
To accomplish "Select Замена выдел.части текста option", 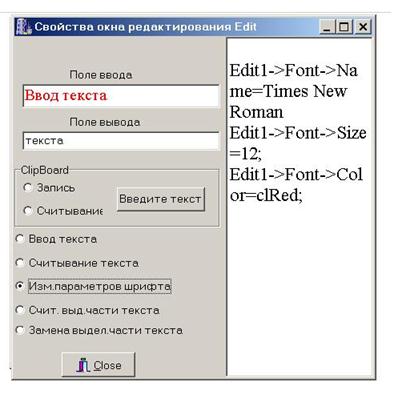I will [x=20, y=330].
